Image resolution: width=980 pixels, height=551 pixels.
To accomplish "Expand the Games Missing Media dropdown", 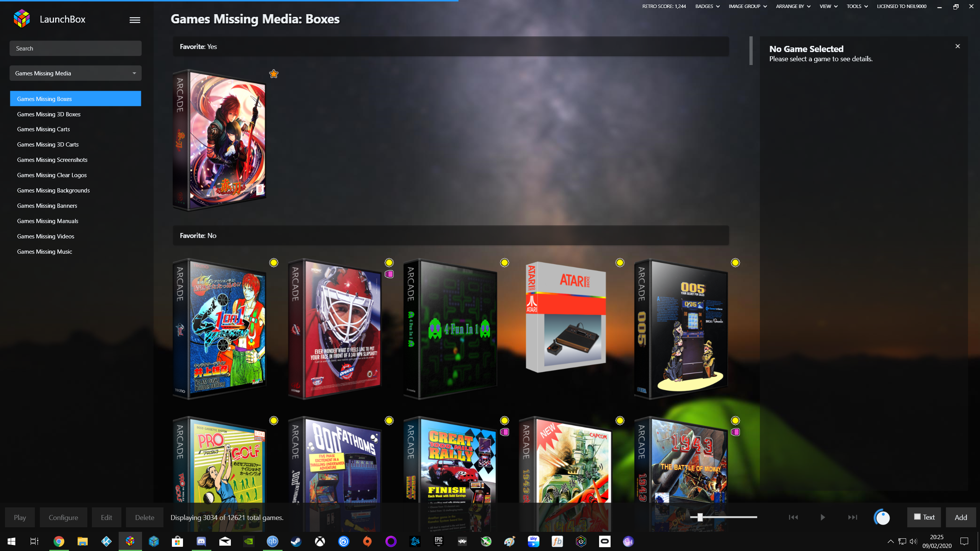I will [75, 73].
